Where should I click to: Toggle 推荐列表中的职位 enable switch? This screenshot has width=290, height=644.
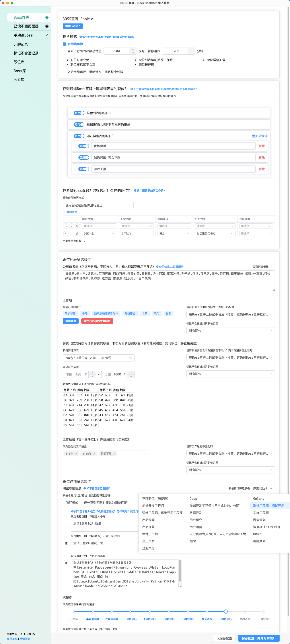[79, 113]
